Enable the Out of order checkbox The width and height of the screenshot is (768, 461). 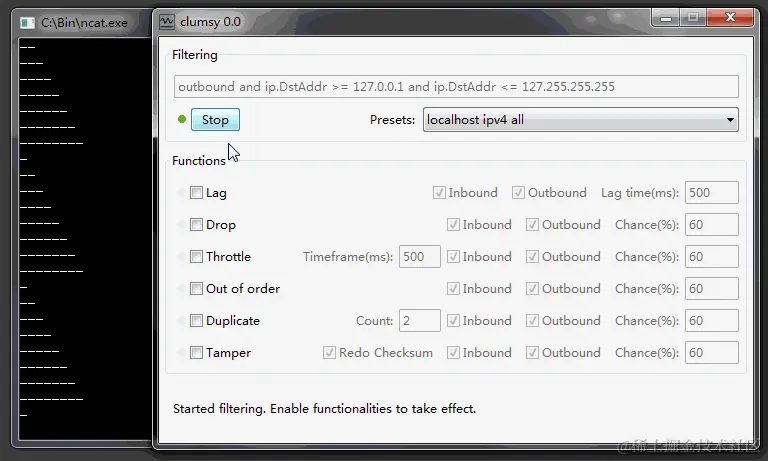click(x=196, y=289)
